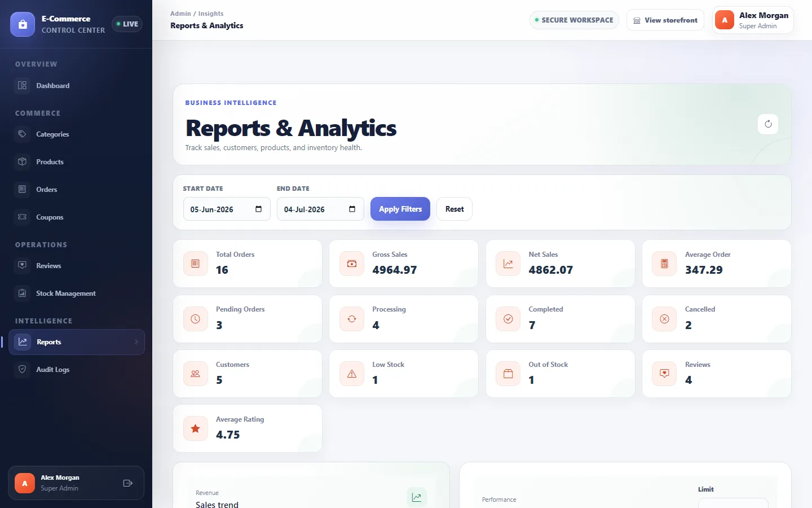This screenshot has width=812, height=508.
Task: Click the Gross Sales value 4964.97
Action: tap(395, 270)
